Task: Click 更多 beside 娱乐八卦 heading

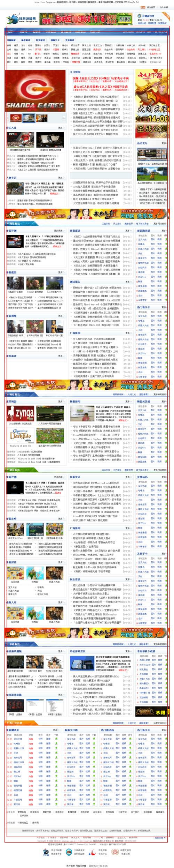Action: pos(61,128)
